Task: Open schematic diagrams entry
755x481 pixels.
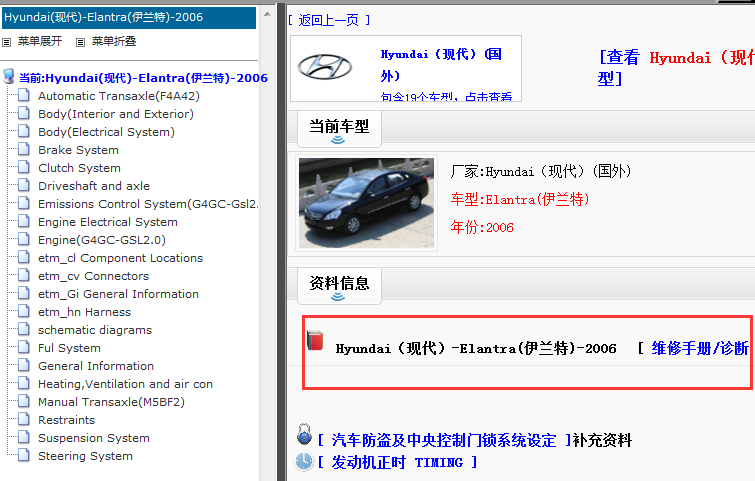Action: point(95,330)
